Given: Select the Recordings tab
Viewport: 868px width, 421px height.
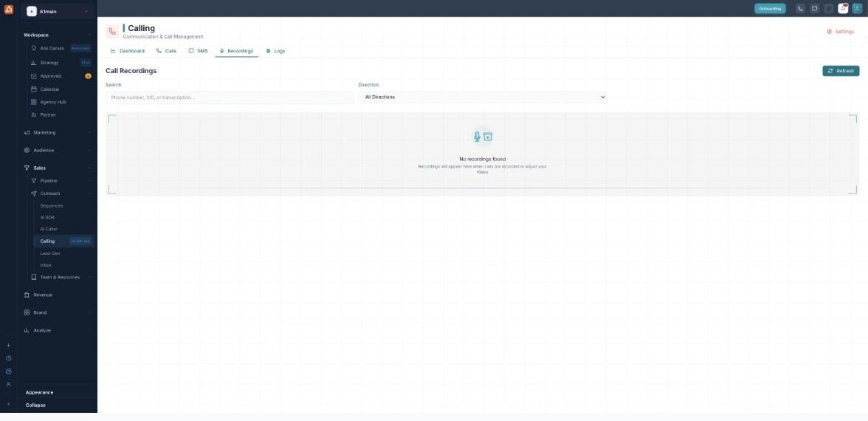Looking at the screenshot, I should click(236, 51).
